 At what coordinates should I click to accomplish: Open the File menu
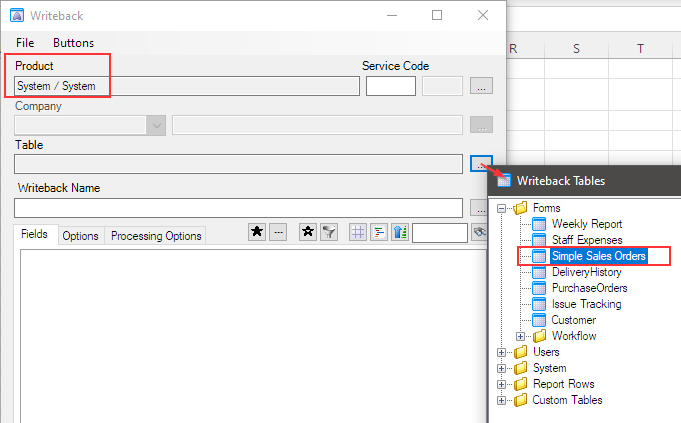coord(25,43)
